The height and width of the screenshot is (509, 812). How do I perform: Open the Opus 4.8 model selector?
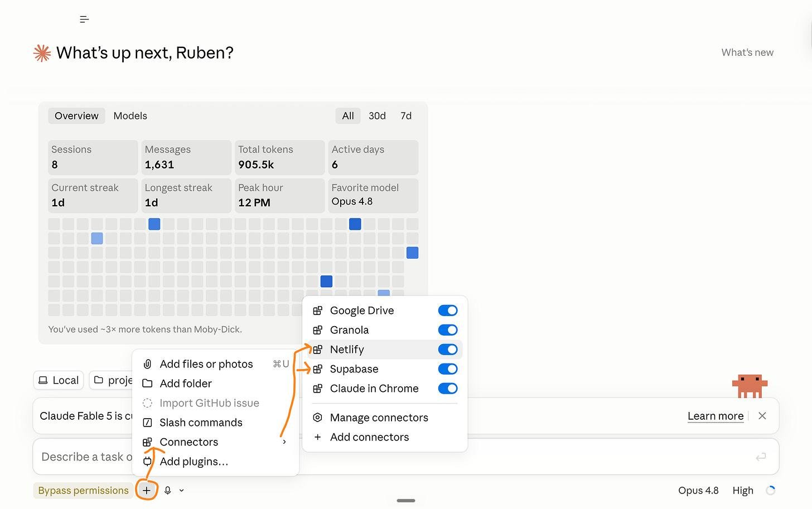[x=698, y=491]
